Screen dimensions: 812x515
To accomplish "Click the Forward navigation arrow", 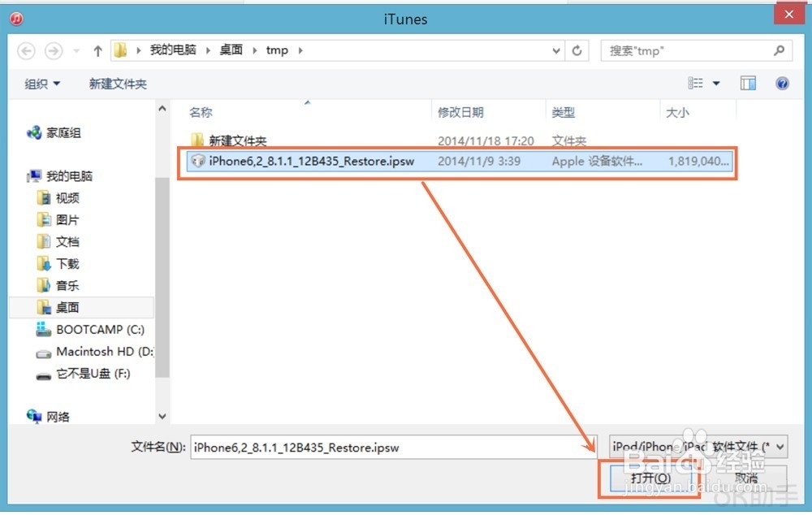I will click(x=54, y=51).
